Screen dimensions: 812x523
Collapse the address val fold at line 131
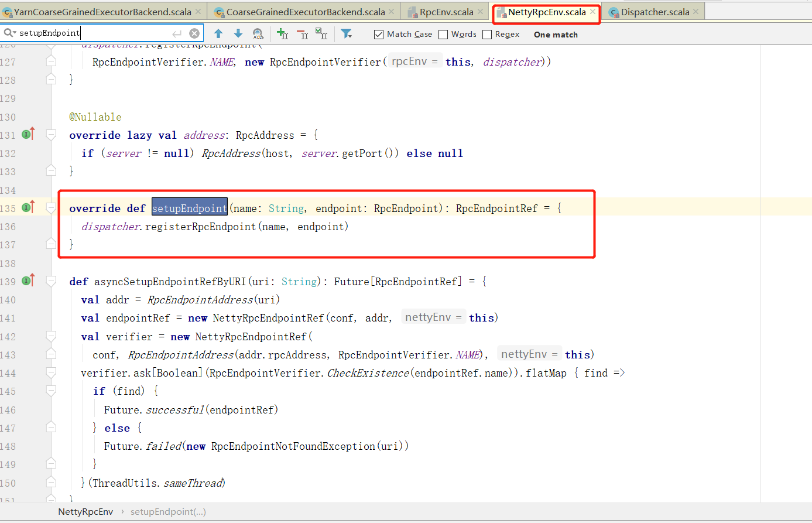pos(51,135)
